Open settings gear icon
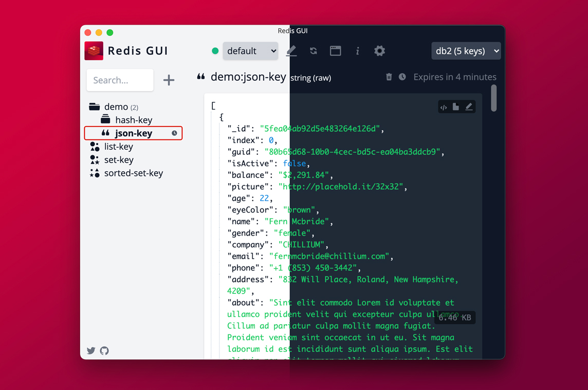The image size is (588, 390). coord(379,50)
